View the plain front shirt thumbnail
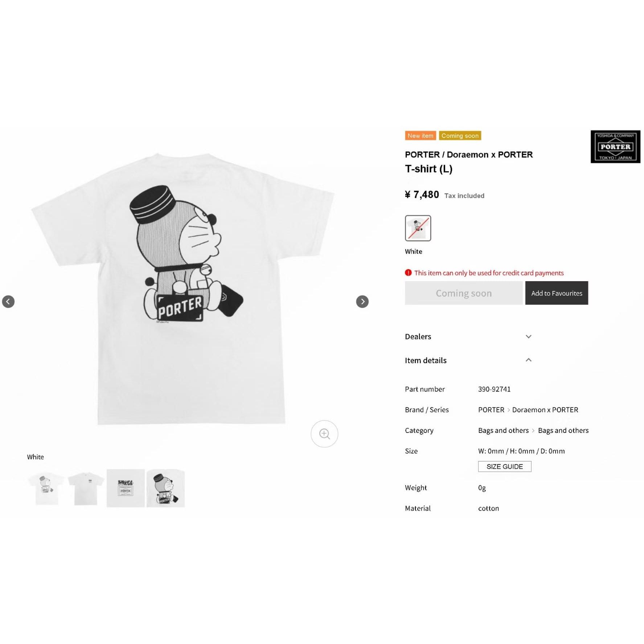 [86, 488]
